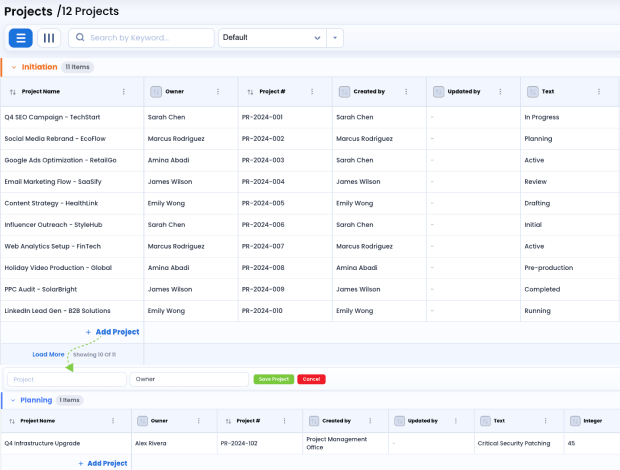Open Google Ads Optimization - RetailGo row

click(60, 160)
